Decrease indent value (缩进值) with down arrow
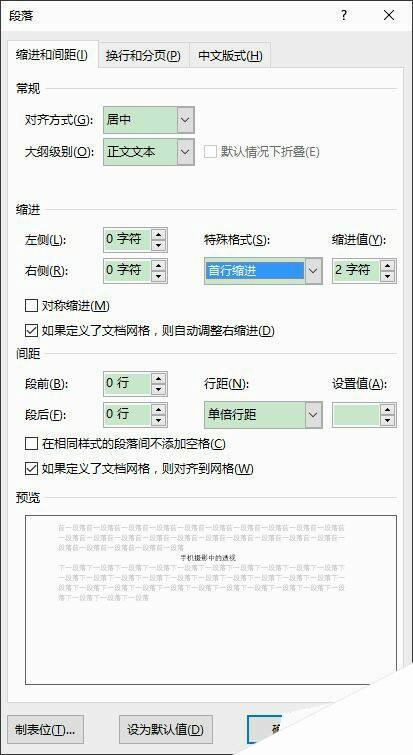Viewport: 413px width, 755px height. coord(387,276)
